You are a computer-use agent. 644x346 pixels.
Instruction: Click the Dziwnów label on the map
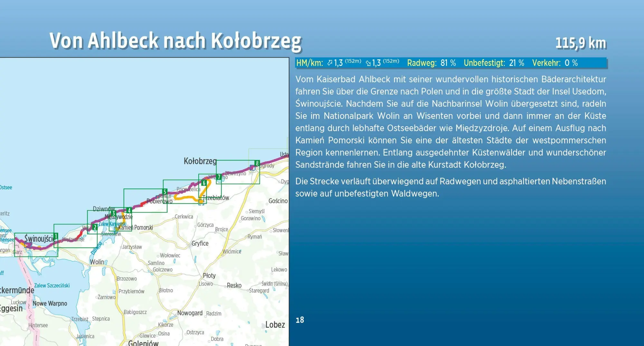(104, 209)
